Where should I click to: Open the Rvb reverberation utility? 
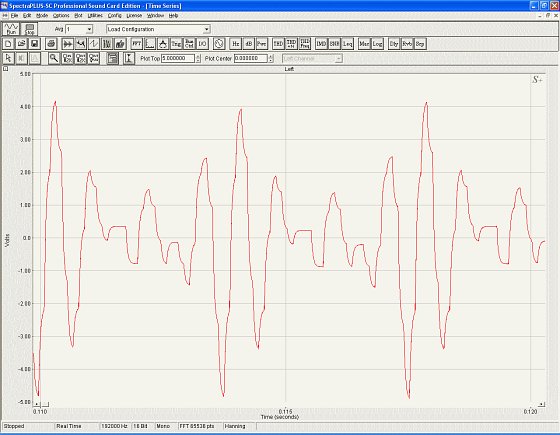coord(407,44)
